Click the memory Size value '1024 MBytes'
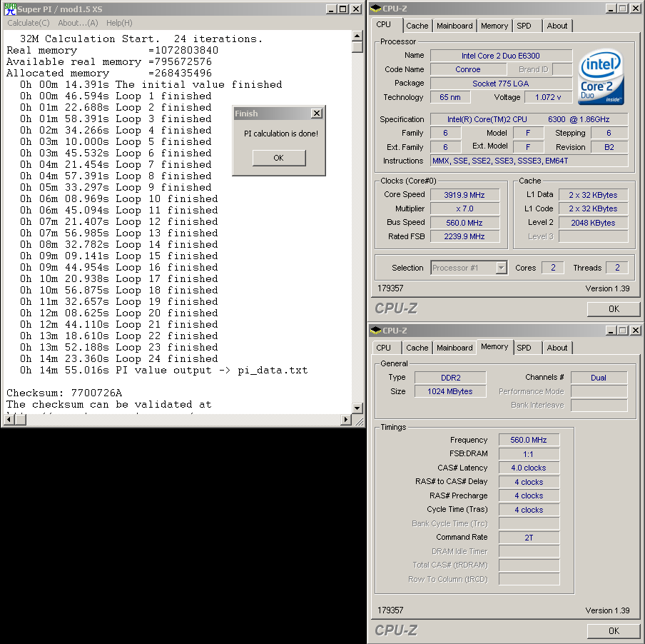The height and width of the screenshot is (644, 645). pyautogui.click(x=450, y=391)
